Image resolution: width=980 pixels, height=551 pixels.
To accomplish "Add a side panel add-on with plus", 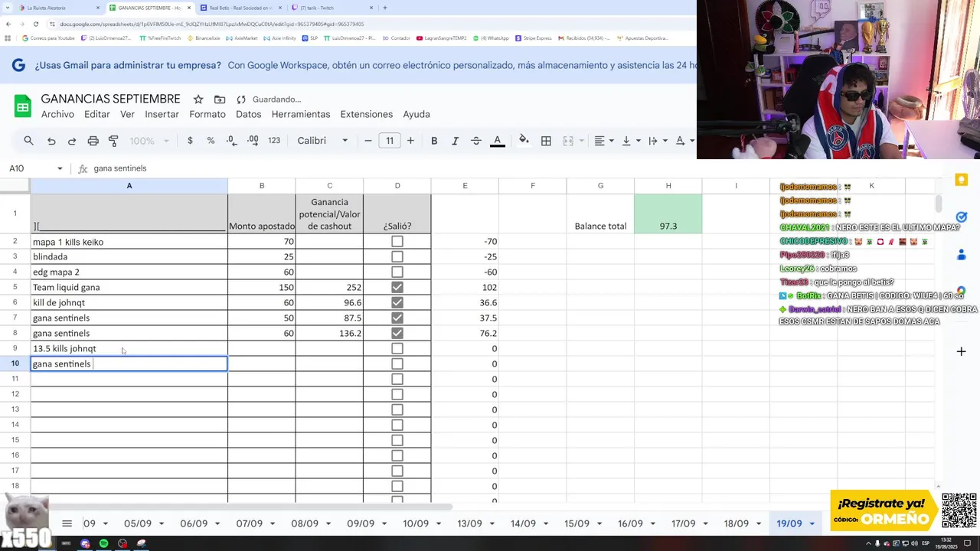I will click(962, 351).
